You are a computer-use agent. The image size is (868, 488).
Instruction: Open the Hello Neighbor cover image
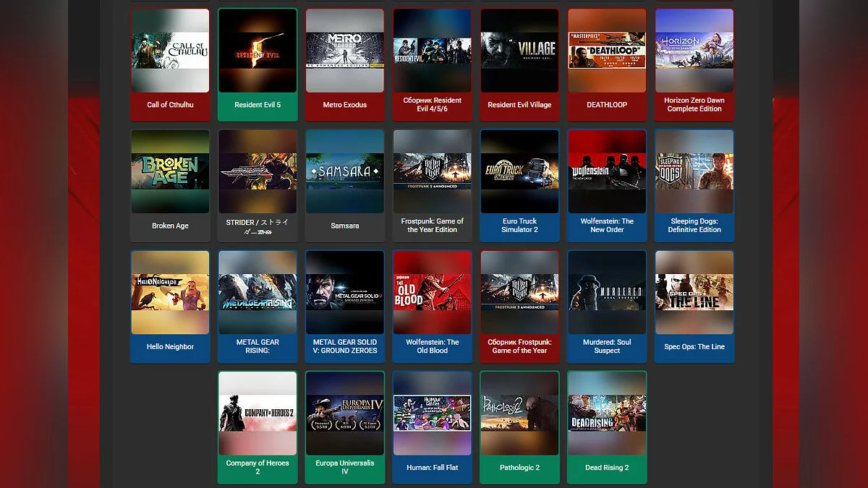(x=170, y=292)
